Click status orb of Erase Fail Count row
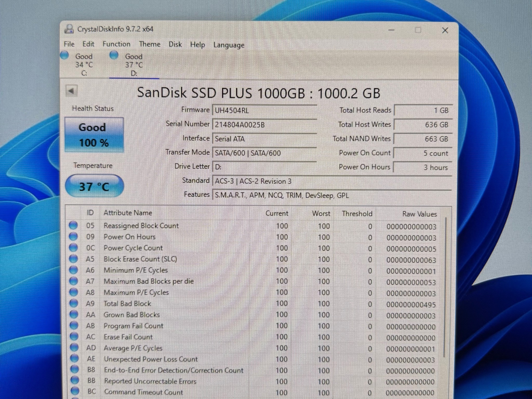 click(74, 336)
